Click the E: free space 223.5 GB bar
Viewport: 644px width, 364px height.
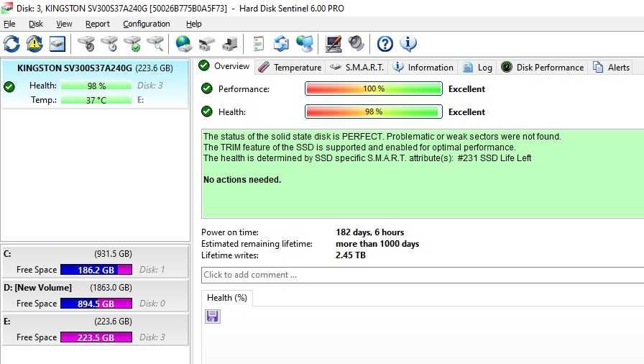point(96,337)
